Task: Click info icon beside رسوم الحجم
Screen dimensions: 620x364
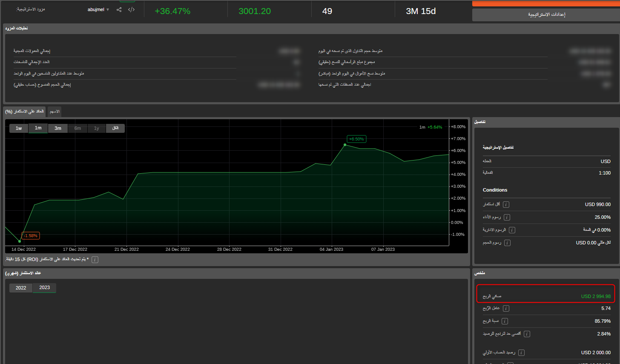Action: pos(507,243)
